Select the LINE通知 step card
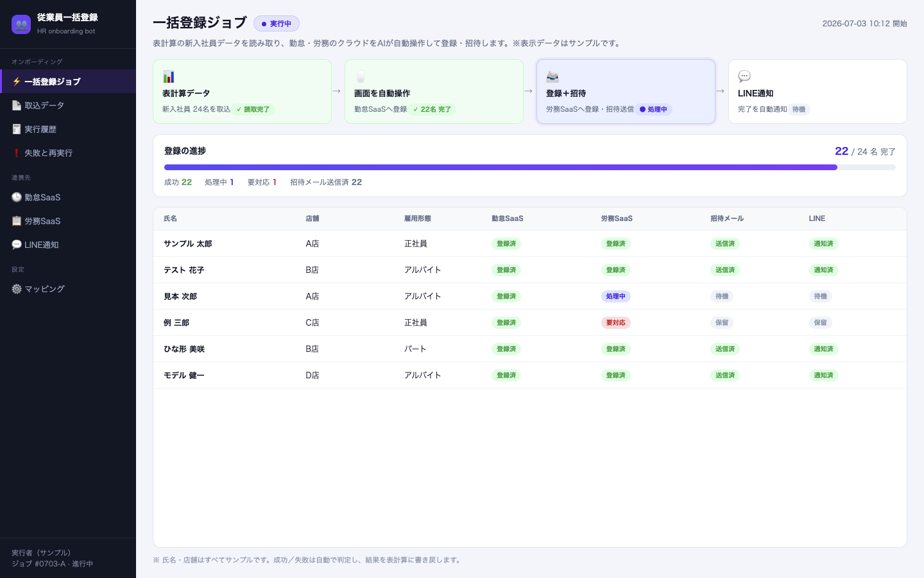This screenshot has width=924, height=578. (817, 91)
